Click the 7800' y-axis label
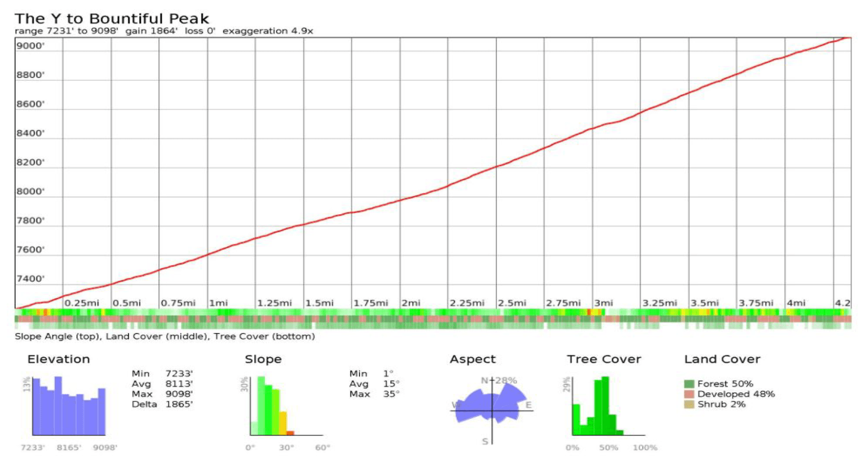The width and height of the screenshot is (868, 461). click(31, 221)
